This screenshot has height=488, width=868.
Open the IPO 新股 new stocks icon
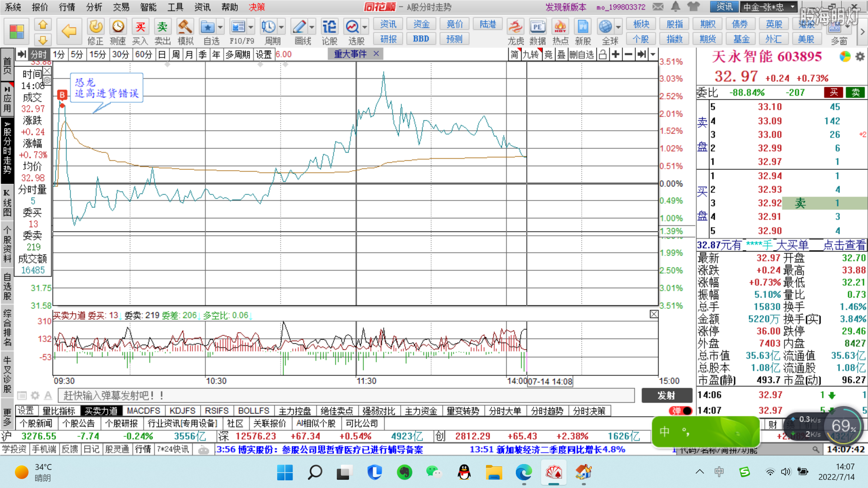point(583,27)
